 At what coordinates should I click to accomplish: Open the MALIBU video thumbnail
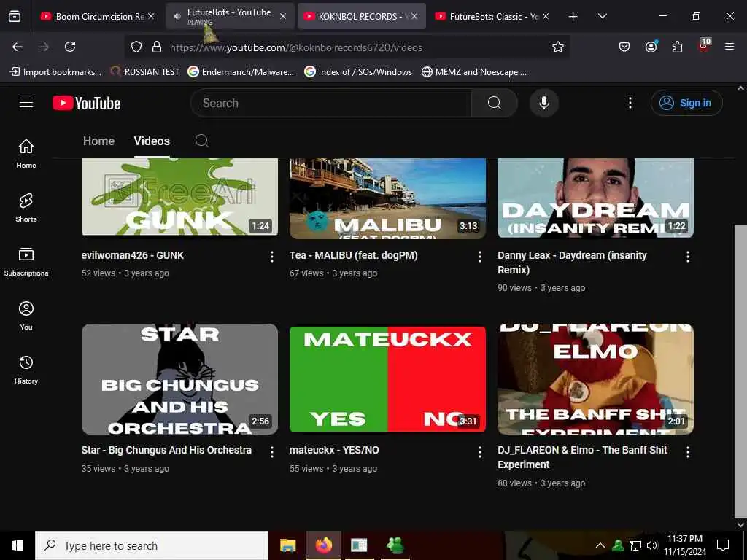387,198
